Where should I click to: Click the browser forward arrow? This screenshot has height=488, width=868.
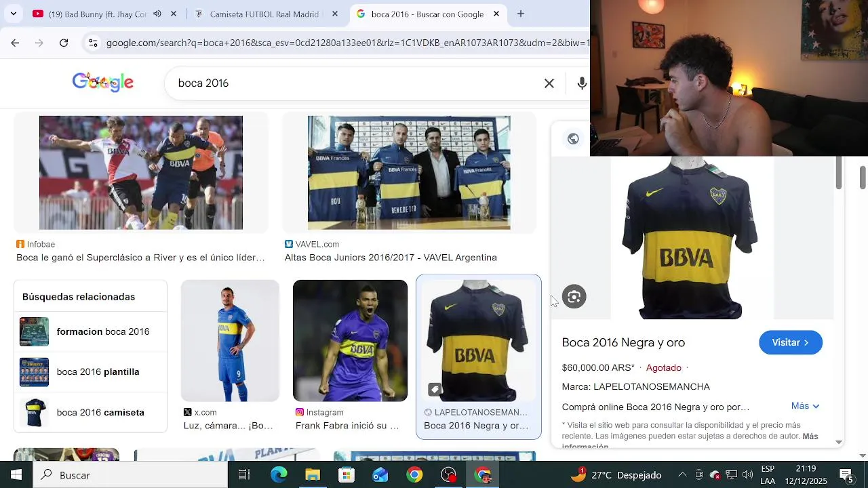[39, 43]
